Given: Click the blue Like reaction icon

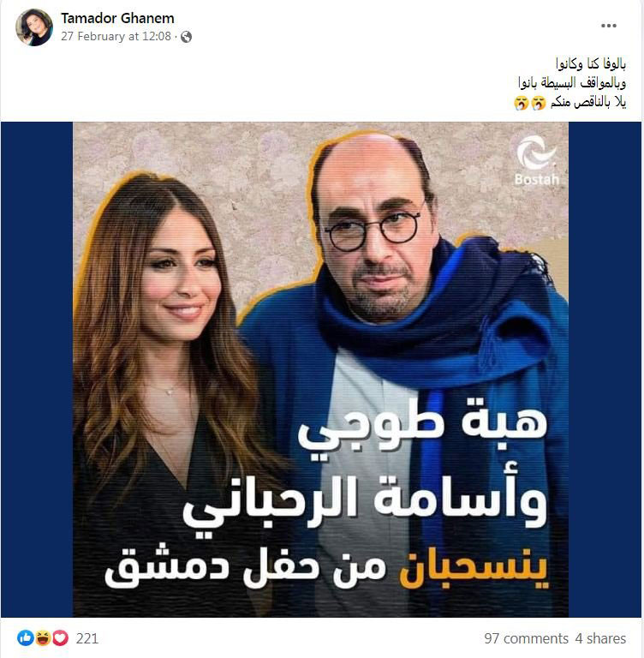Looking at the screenshot, I should (x=25, y=638).
